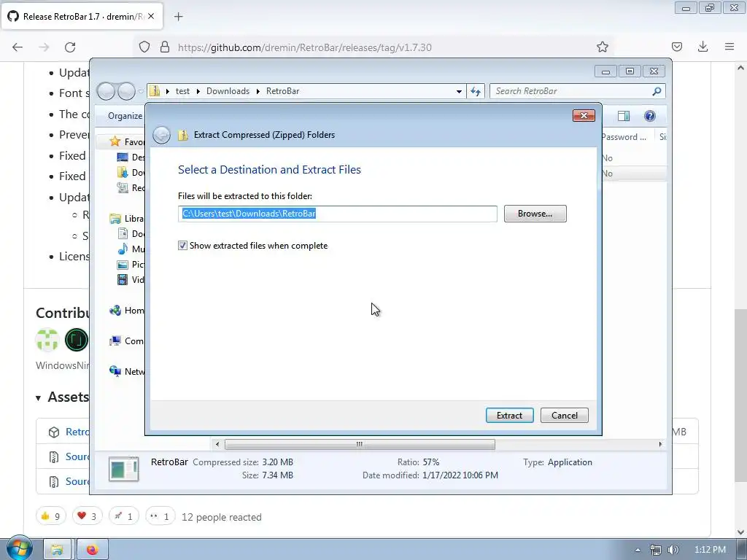
Task: Click the horizontal scrollbar left arrow
Action: point(217,444)
